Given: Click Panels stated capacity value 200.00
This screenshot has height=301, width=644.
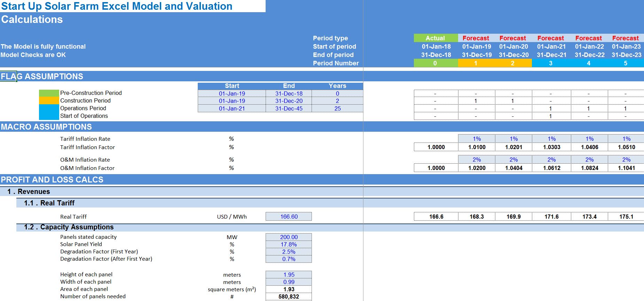Looking at the screenshot, I should 289,237.
